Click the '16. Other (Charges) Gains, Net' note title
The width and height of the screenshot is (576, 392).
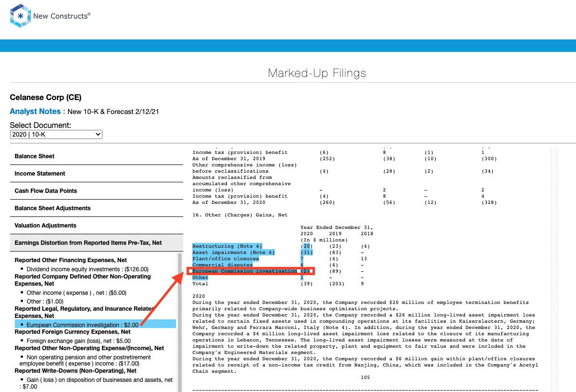[x=240, y=215]
